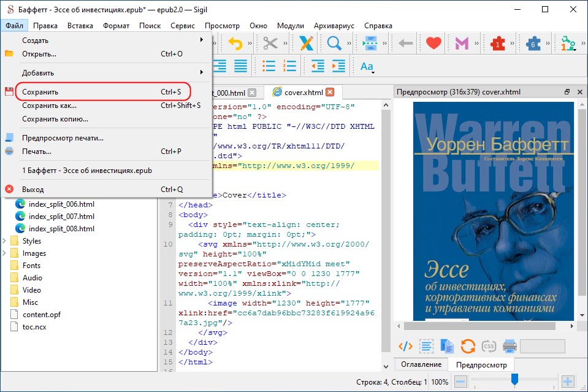The width and height of the screenshot is (588, 392).
Task: Click the split/format lines toolbar icon
Action: pyautogui.click(x=370, y=44)
